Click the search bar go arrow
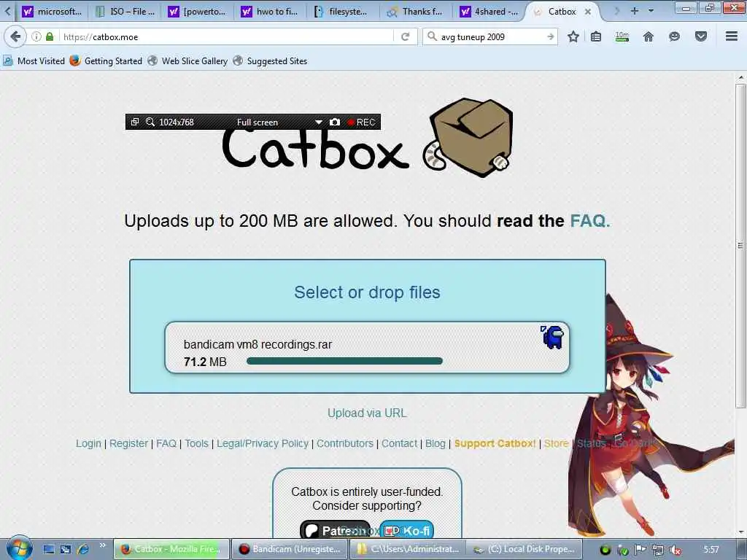747x560 pixels. click(550, 36)
